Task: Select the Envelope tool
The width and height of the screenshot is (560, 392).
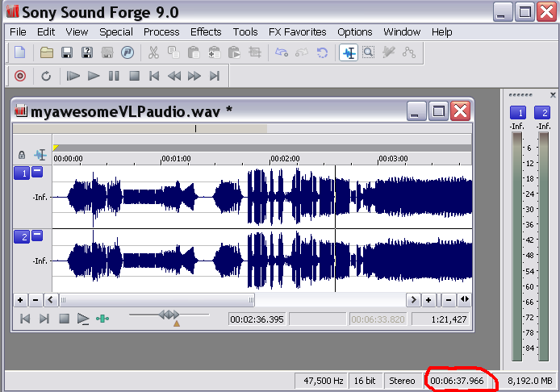Action: click(x=409, y=53)
